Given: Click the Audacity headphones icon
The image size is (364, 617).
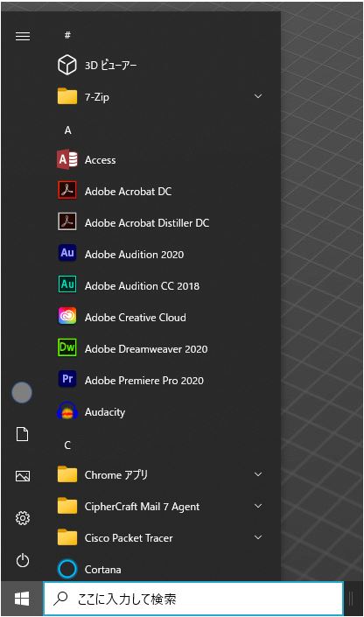Looking at the screenshot, I should [66, 411].
